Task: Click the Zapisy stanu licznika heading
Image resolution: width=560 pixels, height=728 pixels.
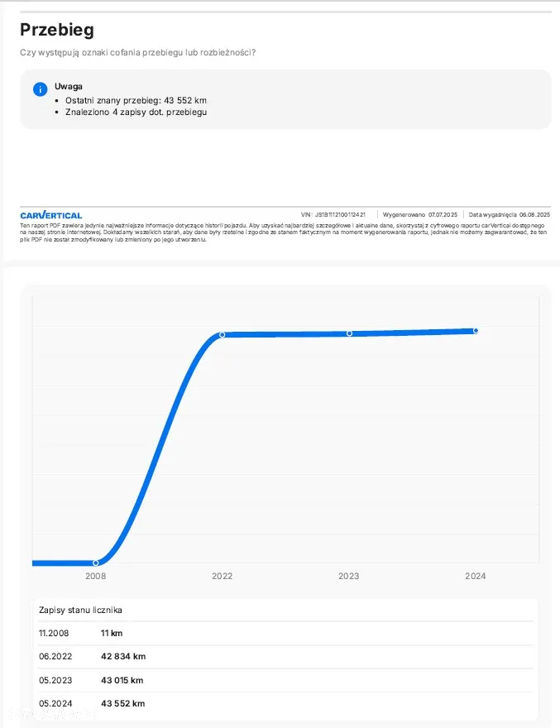Action: pyautogui.click(x=80, y=610)
